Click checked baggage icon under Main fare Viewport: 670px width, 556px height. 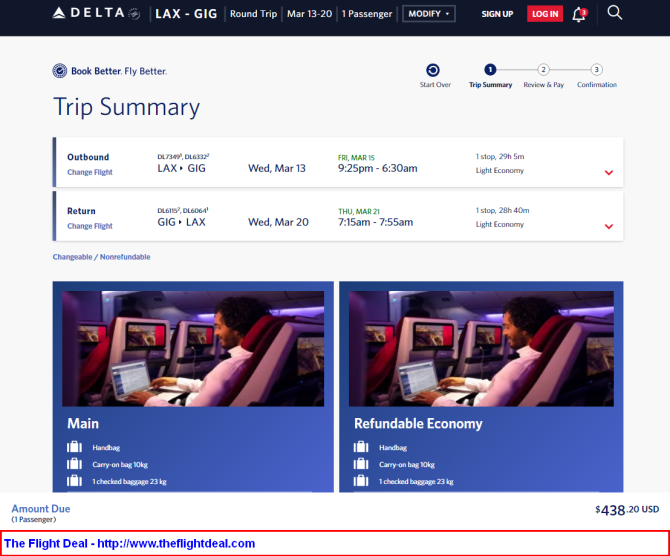(74, 481)
